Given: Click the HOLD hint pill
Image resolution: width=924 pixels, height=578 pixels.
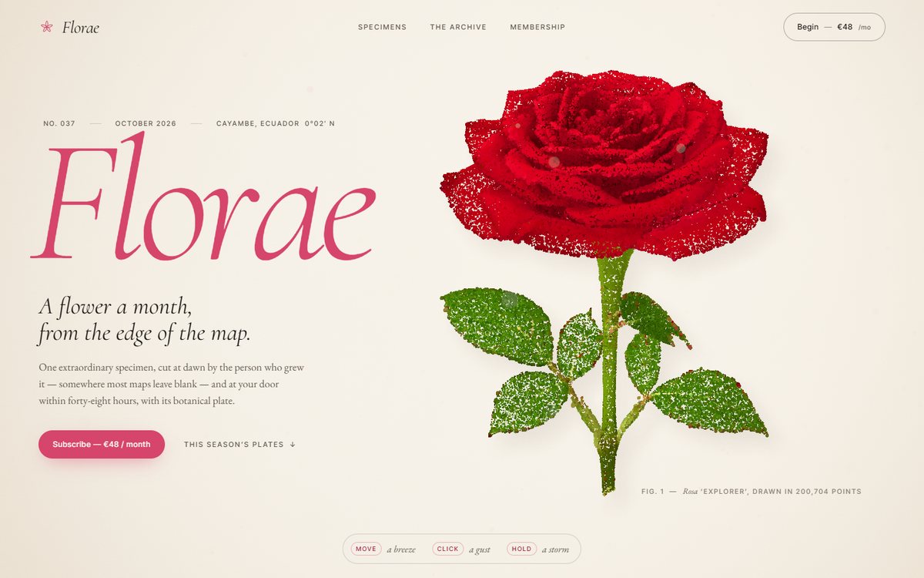Looking at the screenshot, I should (521, 549).
